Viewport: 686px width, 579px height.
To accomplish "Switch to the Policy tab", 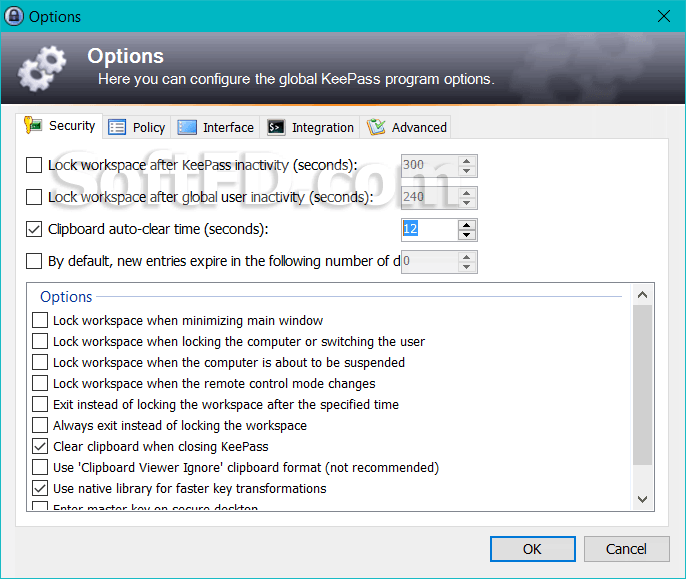I will point(136,127).
